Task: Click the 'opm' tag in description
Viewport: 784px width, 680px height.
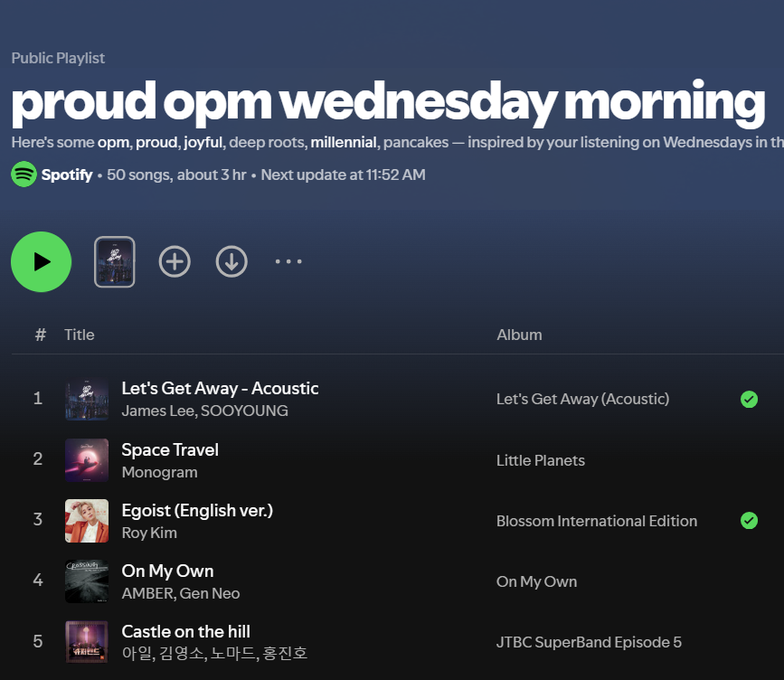Action: (113, 143)
